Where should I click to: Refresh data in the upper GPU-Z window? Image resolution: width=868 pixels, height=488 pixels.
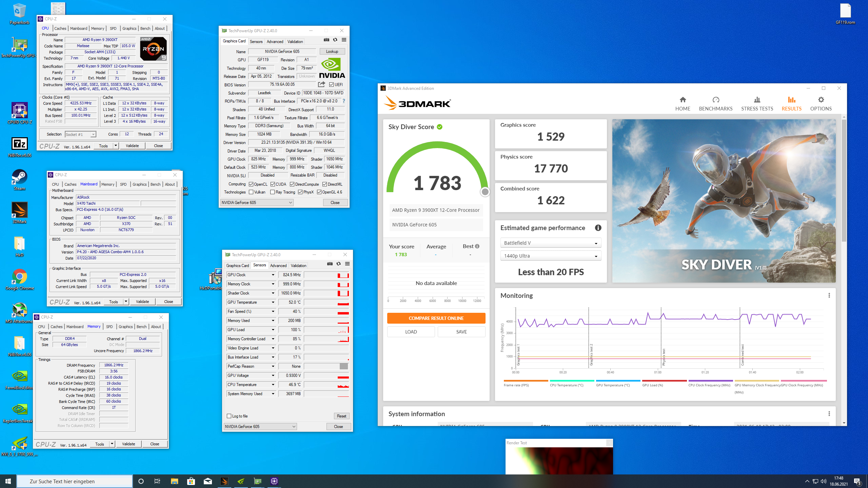point(335,40)
